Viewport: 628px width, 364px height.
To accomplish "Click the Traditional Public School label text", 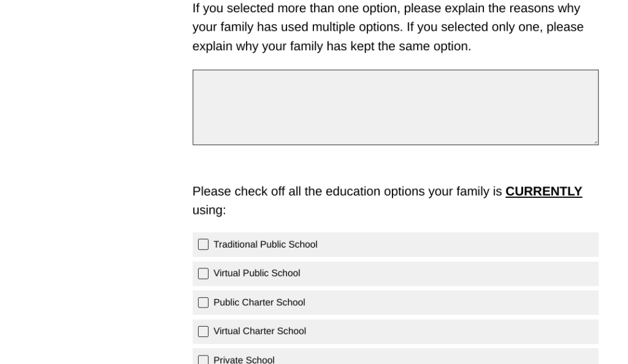I will coord(265,245).
